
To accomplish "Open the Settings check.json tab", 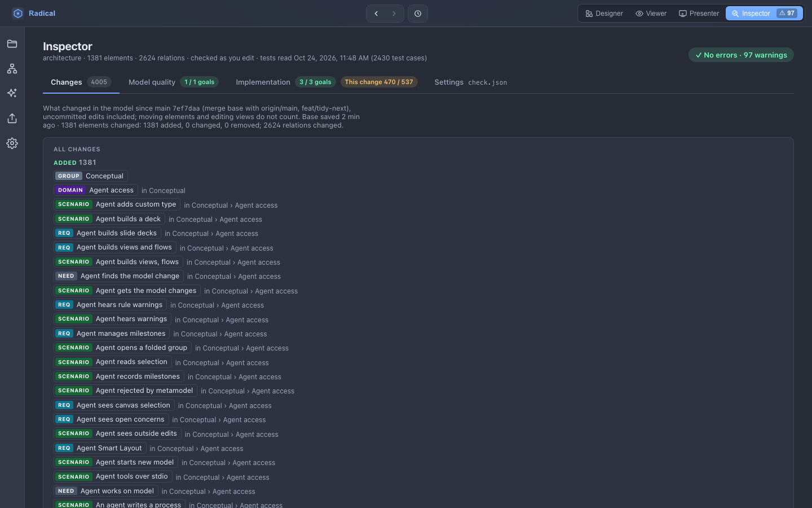I will pos(470,82).
